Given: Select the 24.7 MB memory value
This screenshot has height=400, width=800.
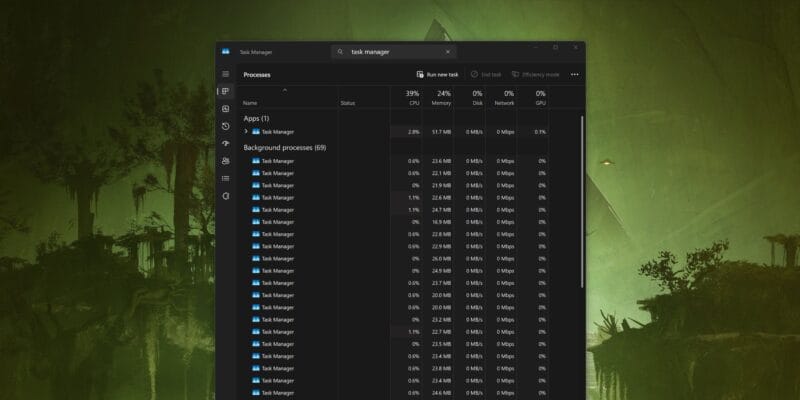Looking at the screenshot, I should 441,210.
